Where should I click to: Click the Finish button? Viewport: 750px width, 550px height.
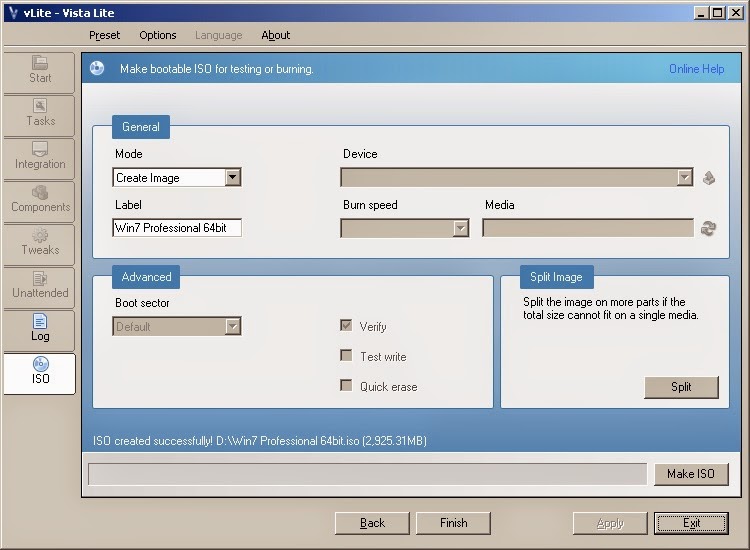453,523
